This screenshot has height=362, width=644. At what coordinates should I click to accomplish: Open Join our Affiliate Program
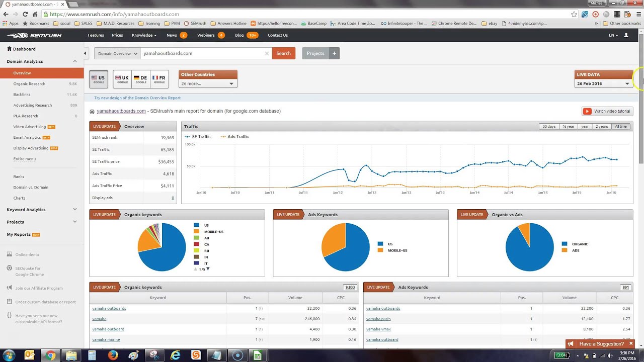(x=39, y=288)
